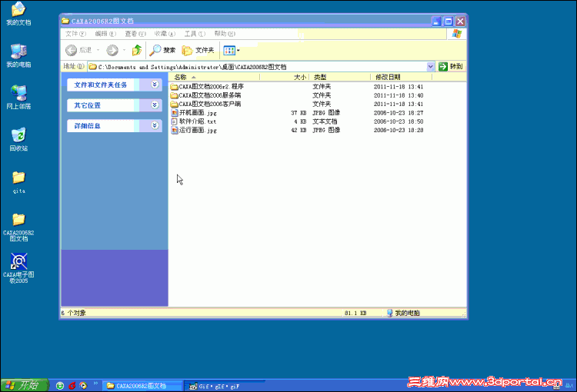Click the Back navigation arrow icon

click(x=71, y=50)
